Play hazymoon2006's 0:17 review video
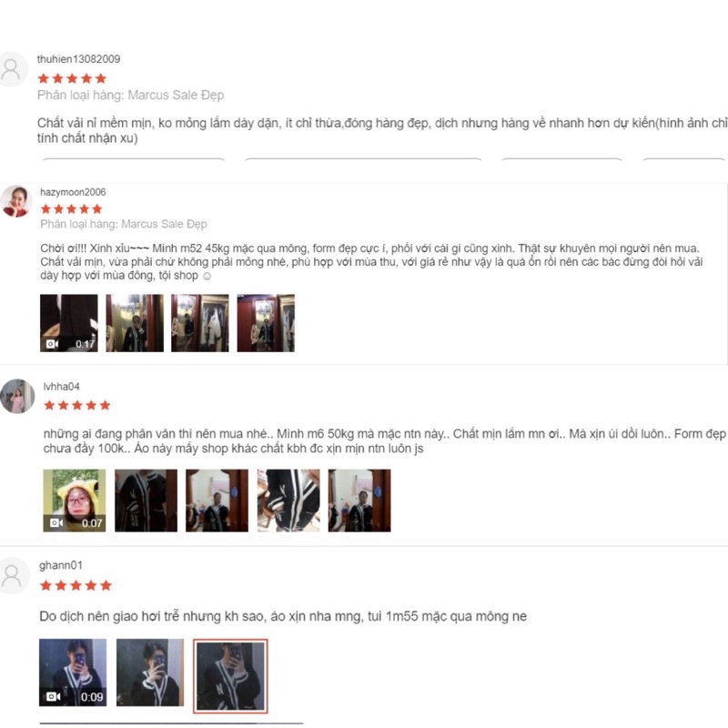The height and width of the screenshot is (728, 728). (x=69, y=323)
